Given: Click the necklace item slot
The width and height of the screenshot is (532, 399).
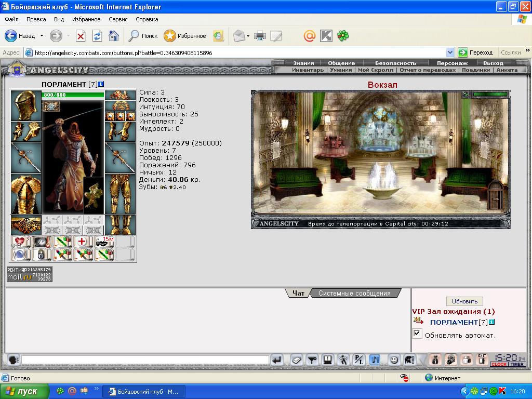Looking at the screenshot, I should click(120, 105).
